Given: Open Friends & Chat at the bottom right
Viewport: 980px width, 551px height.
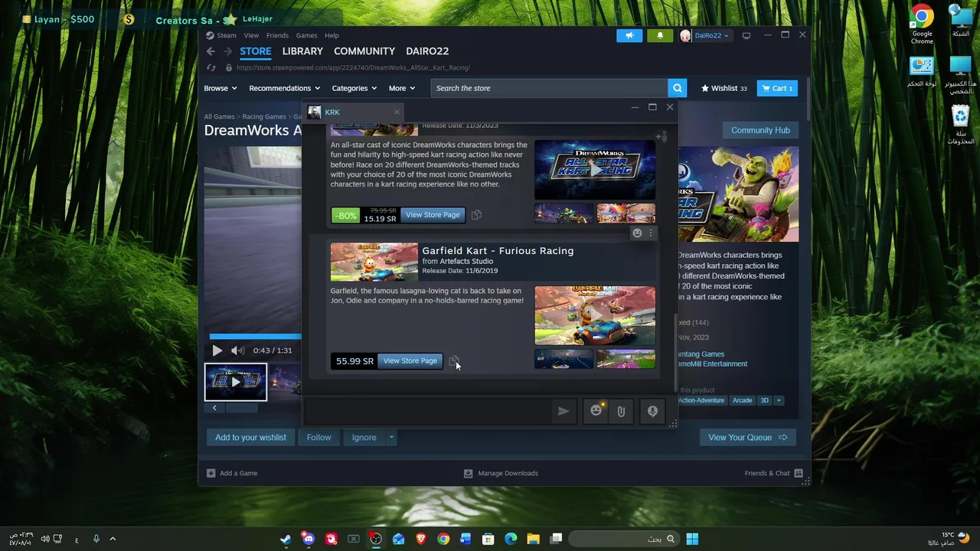Looking at the screenshot, I should [x=773, y=473].
